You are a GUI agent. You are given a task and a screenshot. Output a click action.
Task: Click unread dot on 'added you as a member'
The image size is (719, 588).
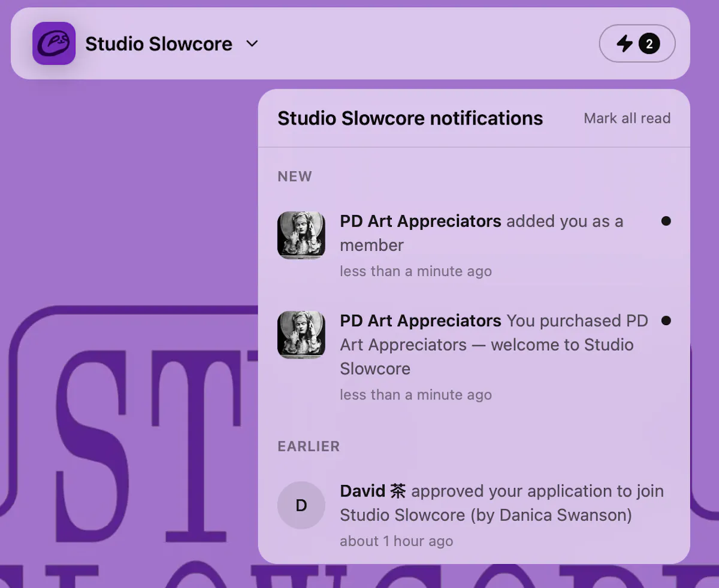666,221
